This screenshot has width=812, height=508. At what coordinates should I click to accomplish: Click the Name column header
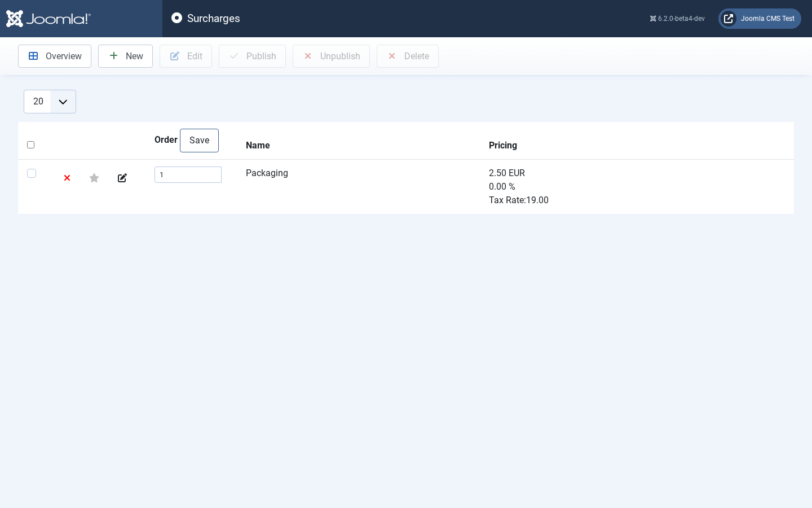258,145
